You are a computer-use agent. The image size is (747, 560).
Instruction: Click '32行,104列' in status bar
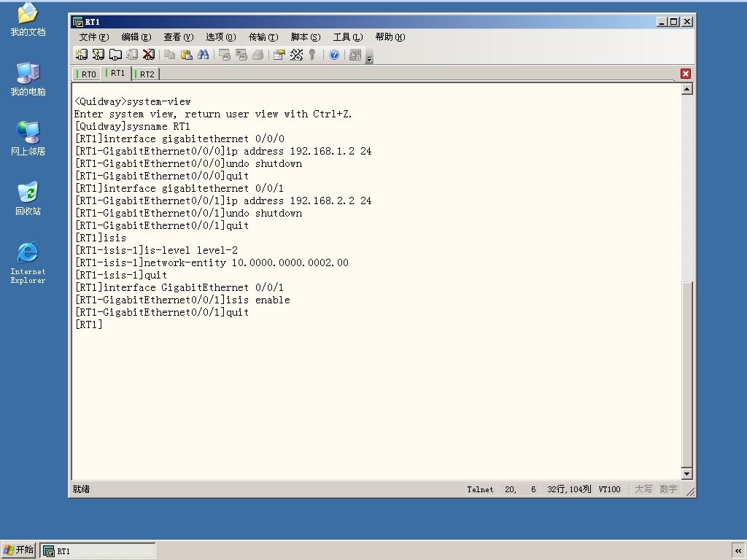pyautogui.click(x=569, y=489)
